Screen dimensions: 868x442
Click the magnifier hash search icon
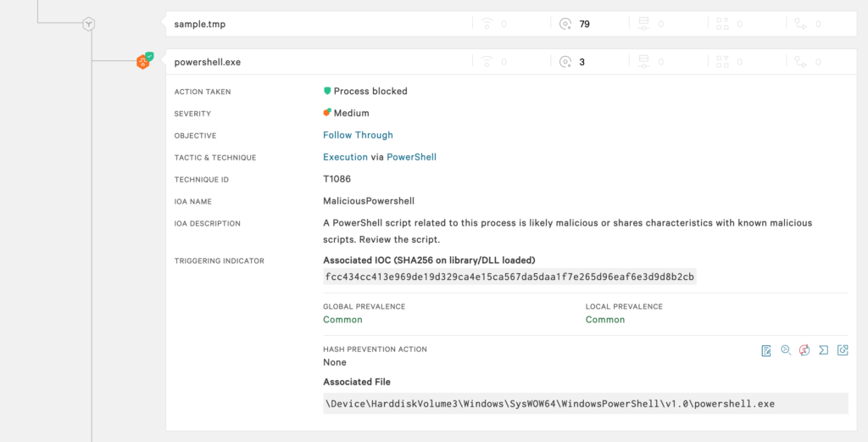786,350
